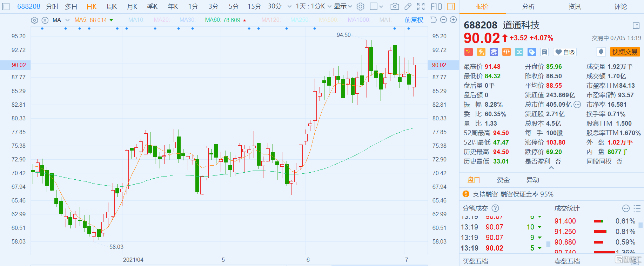Open the window layout dropdown
644x266 pixels.
377,6
